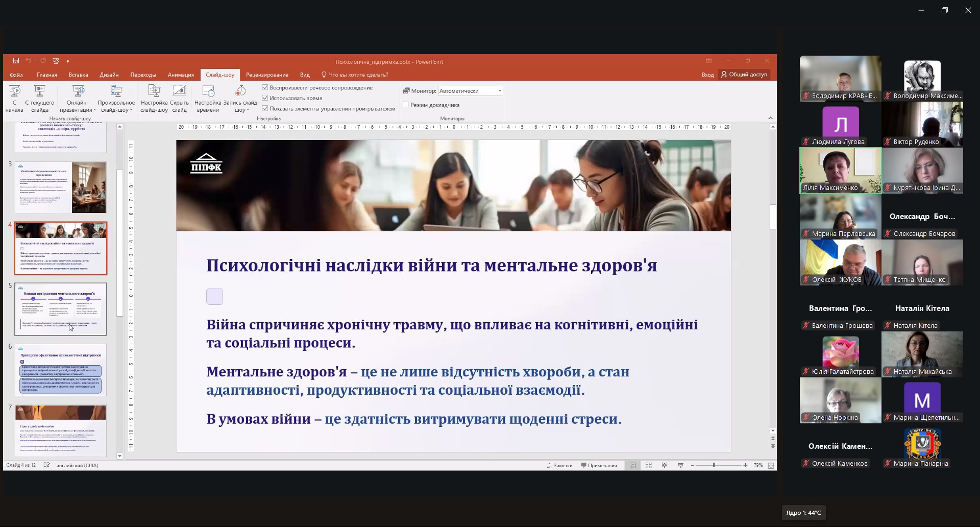Screen dimensions: 980x527
Task: Start slideshow from current slide
Action: (x=39, y=92)
